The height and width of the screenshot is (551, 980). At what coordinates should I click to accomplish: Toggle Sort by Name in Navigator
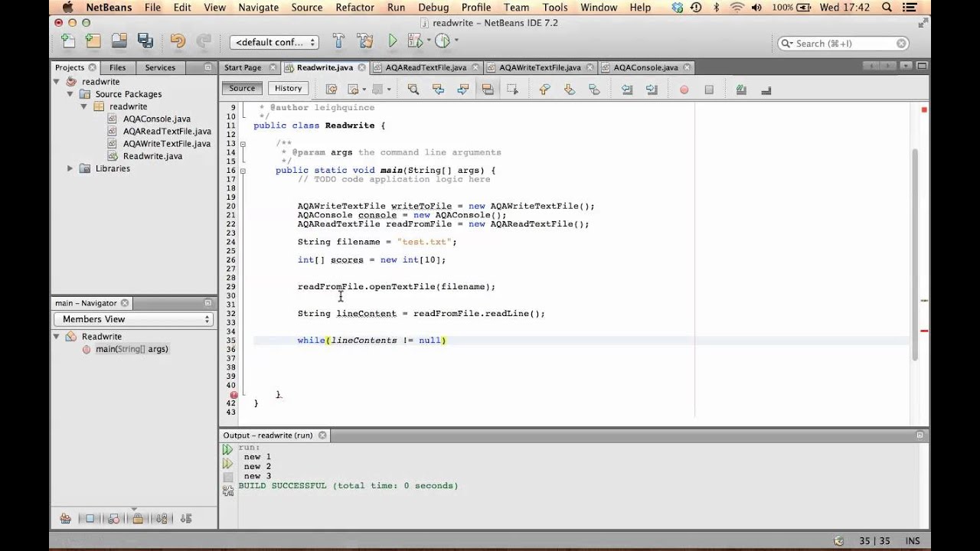coord(162,518)
